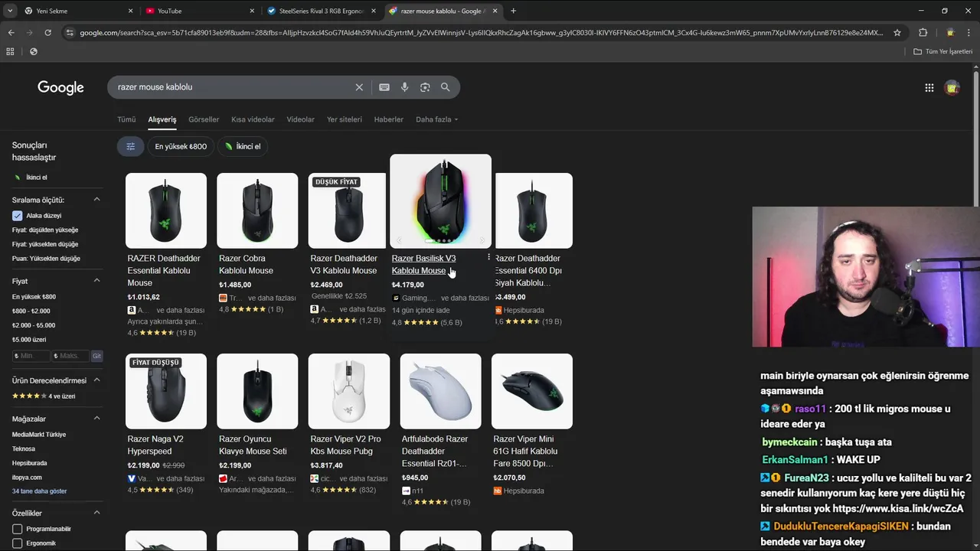Open Razer Basilisk V3 Kablolu Mouse link

(423, 265)
